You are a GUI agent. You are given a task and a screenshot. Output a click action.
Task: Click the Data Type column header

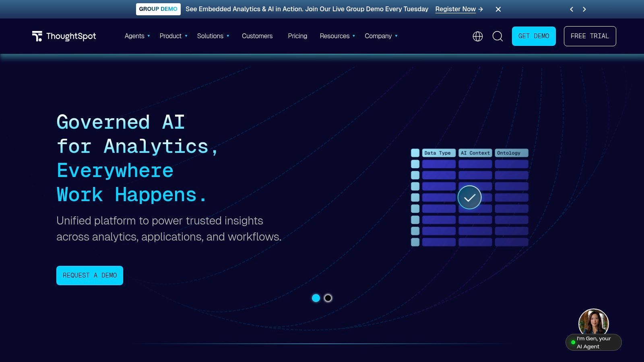click(x=439, y=153)
